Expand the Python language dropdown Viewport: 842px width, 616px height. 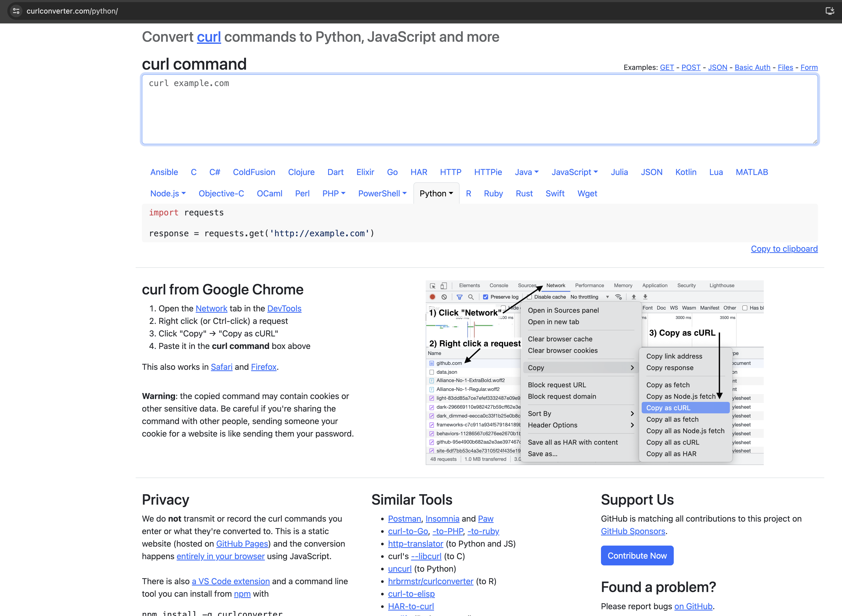point(436,194)
